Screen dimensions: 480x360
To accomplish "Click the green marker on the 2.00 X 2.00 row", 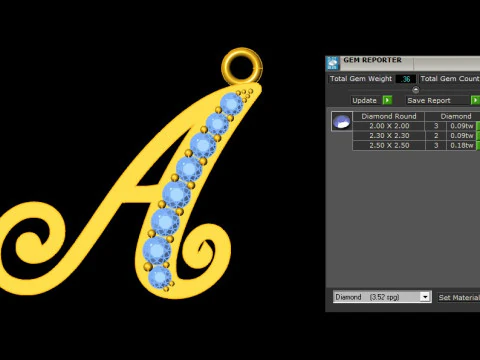I will (x=478, y=126).
